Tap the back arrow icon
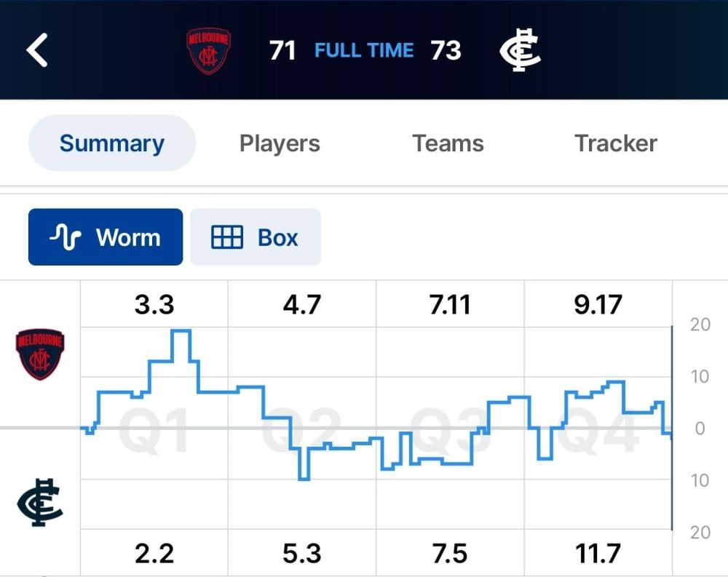This screenshot has height=577, width=728. pos(37,51)
